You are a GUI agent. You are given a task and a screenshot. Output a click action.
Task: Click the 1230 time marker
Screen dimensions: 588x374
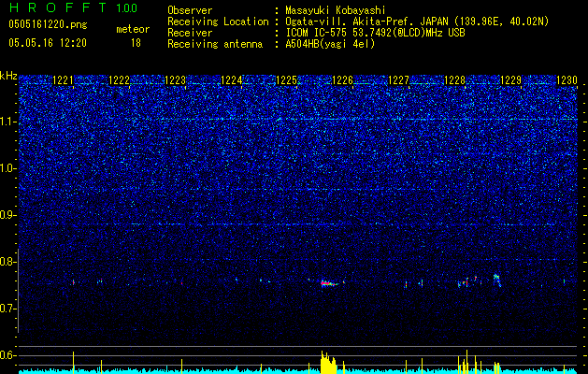566,80
